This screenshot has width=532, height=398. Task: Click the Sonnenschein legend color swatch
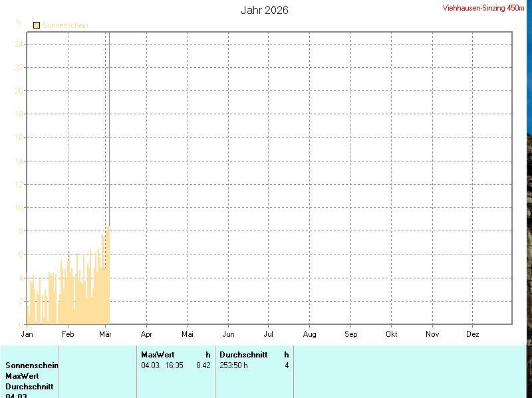coord(37,25)
